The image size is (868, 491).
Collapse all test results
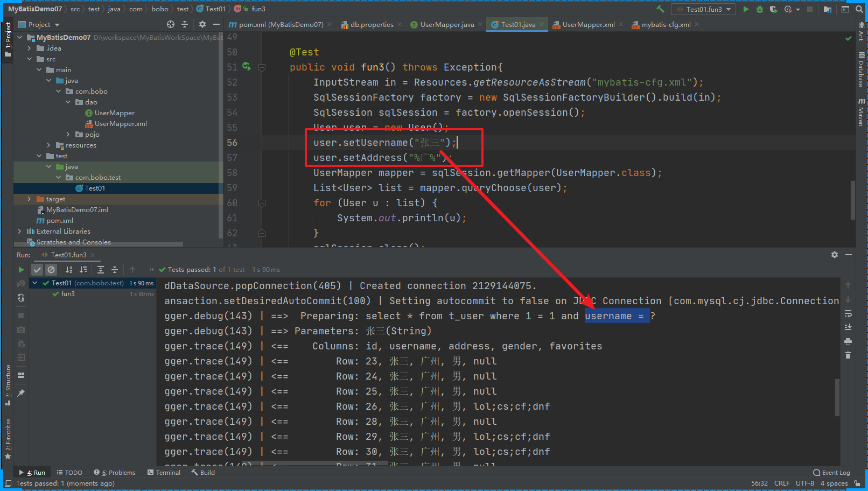115,270
